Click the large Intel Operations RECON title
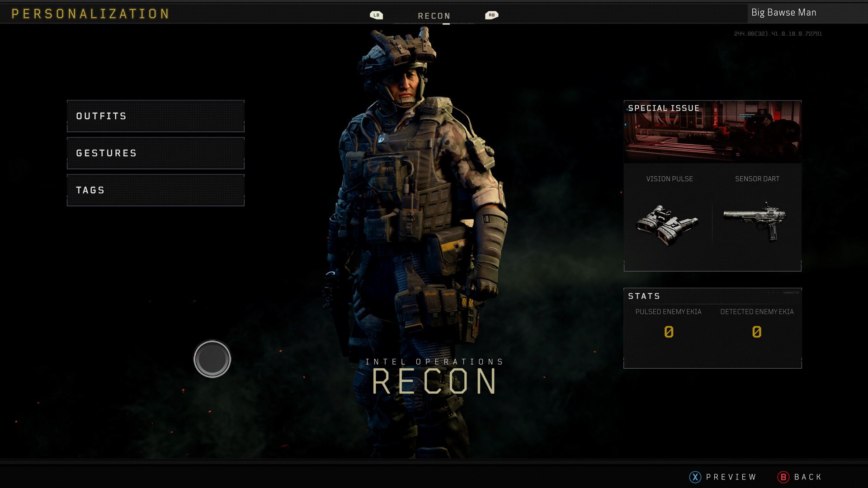The width and height of the screenshot is (868, 488). [434, 380]
